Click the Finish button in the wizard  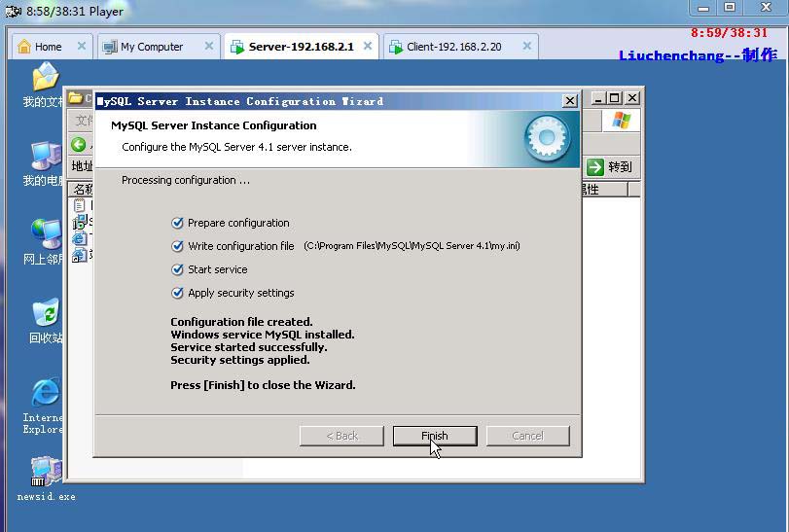pyautogui.click(x=435, y=436)
